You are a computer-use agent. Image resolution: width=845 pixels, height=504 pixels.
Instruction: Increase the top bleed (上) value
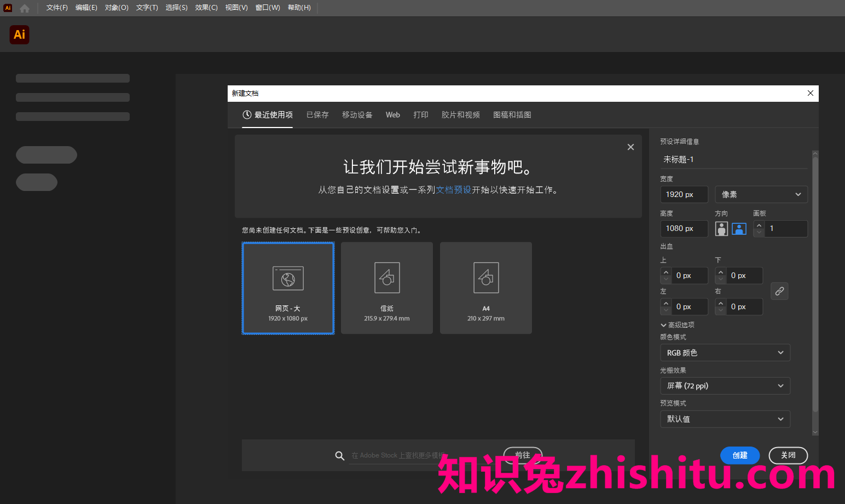tap(665, 272)
